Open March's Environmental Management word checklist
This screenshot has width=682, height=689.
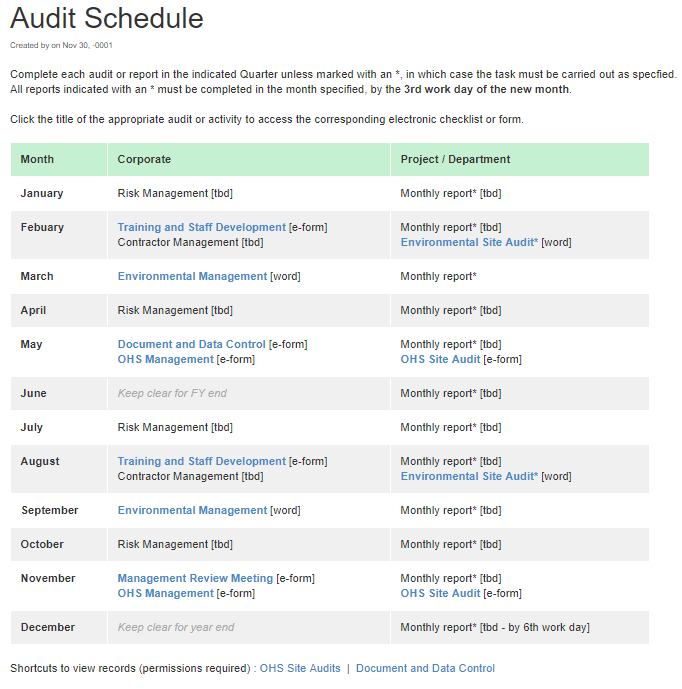click(x=192, y=276)
